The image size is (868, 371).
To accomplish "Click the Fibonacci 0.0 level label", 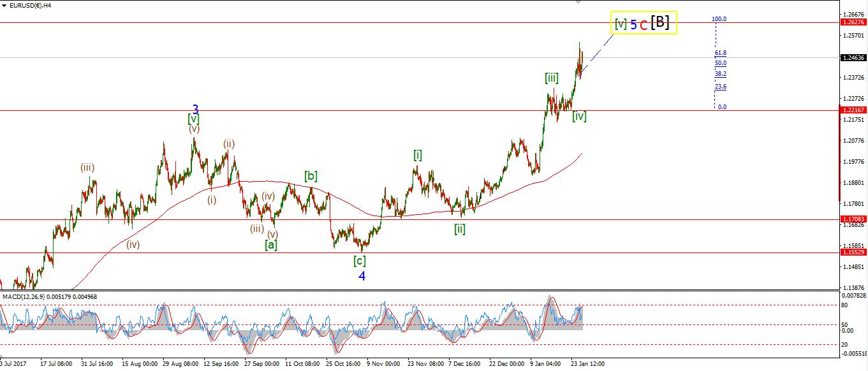I will (722, 107).
